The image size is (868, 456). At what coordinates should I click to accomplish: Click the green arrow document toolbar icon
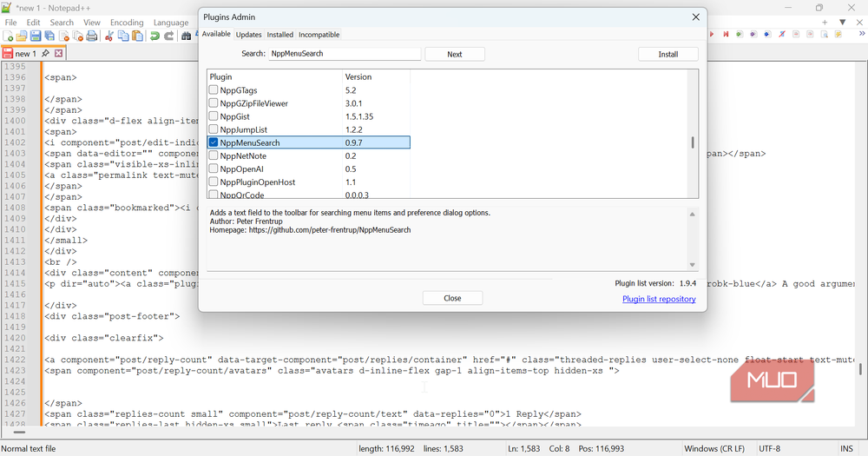[740, 35]
